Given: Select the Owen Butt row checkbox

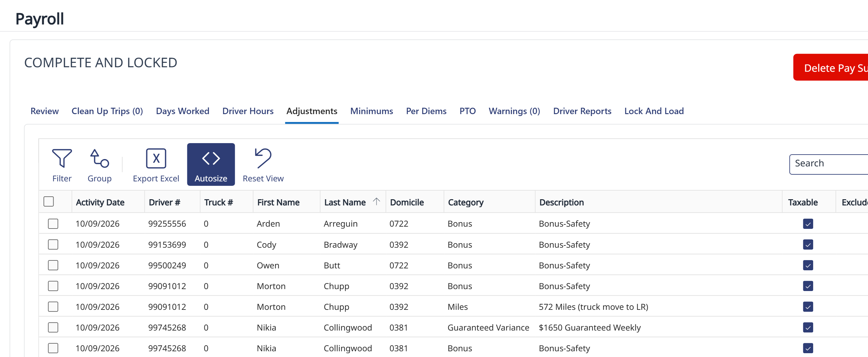Looking at the screenshot, I should point(53,266).
